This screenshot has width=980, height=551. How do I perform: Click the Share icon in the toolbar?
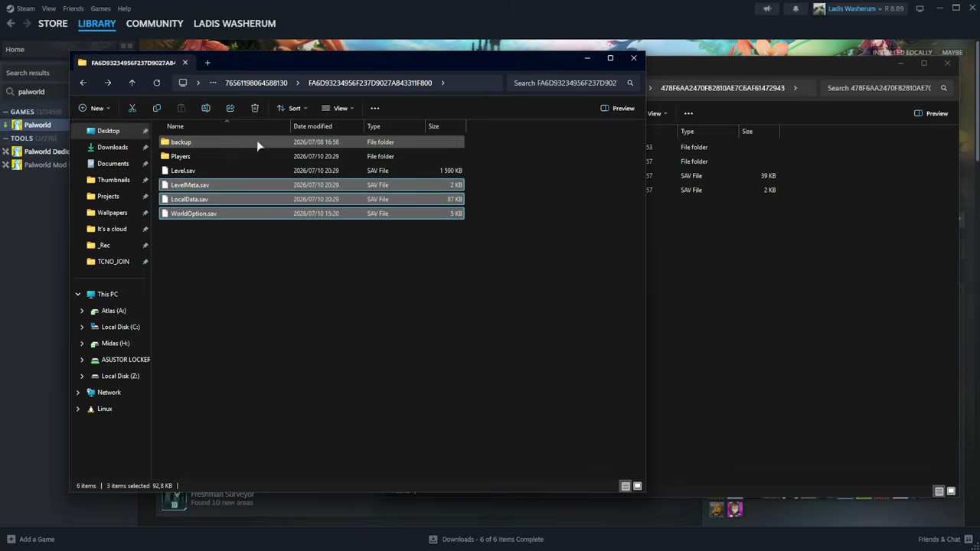click(230, 108)
